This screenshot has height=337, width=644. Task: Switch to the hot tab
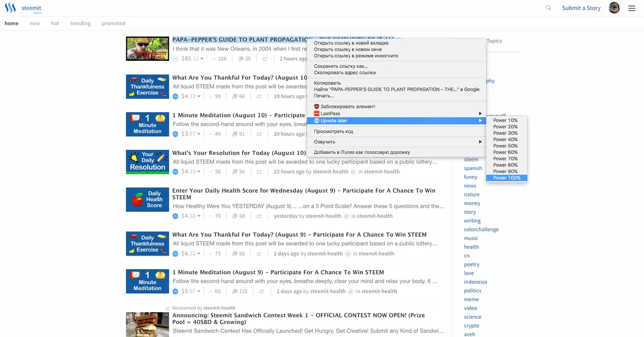[55, 23]
